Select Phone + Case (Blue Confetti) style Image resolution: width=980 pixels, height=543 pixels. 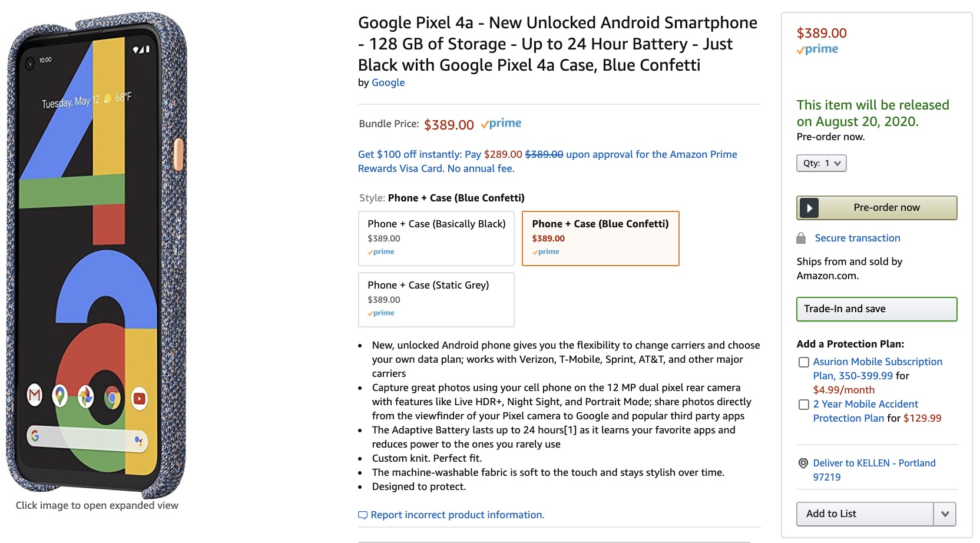pyautogui.click(x=600, y=238)
